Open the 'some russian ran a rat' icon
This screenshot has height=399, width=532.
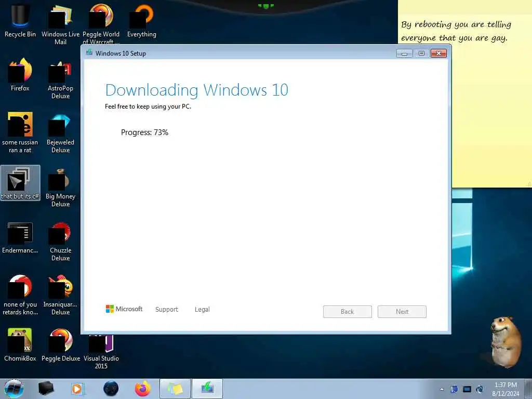pos(20,132)
